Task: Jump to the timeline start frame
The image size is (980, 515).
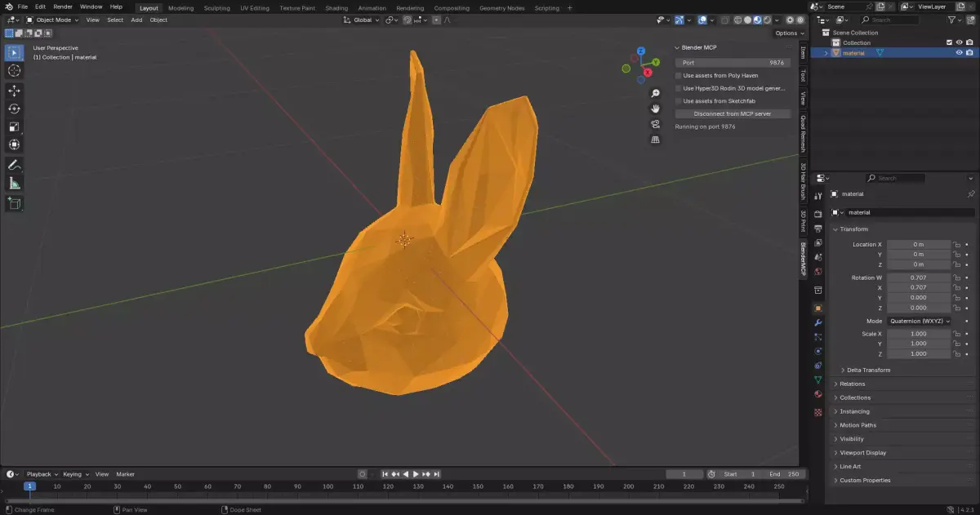Action: (x=385, y=474)
